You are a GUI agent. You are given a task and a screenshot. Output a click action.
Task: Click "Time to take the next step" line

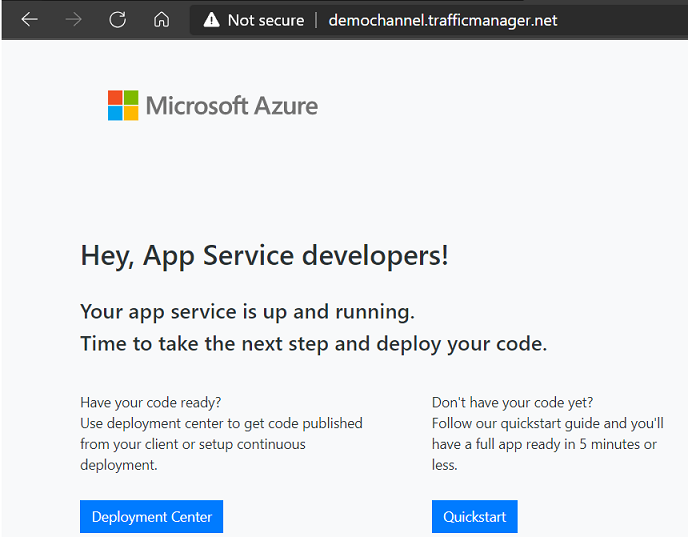click(x=314, y=344)
